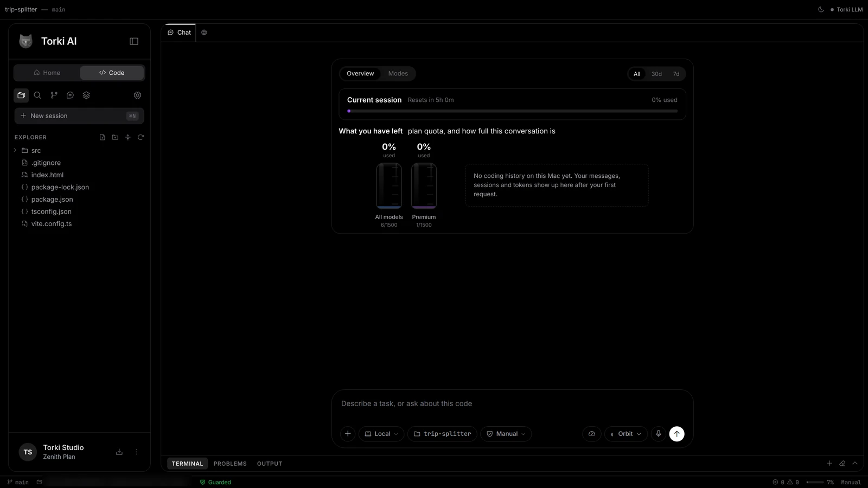
Task: Open the file explorer icon
Action: point(21,95)
